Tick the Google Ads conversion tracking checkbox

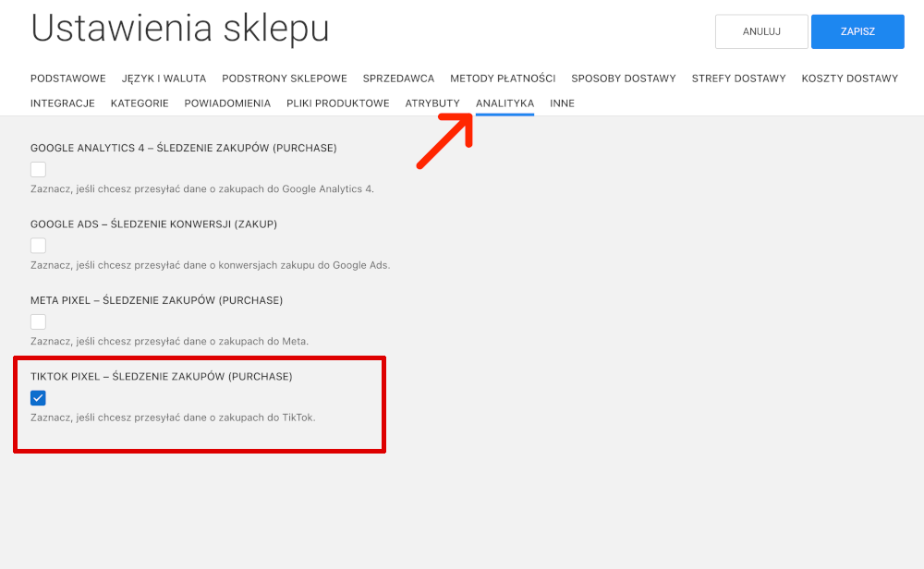click(x=38, y=246)
